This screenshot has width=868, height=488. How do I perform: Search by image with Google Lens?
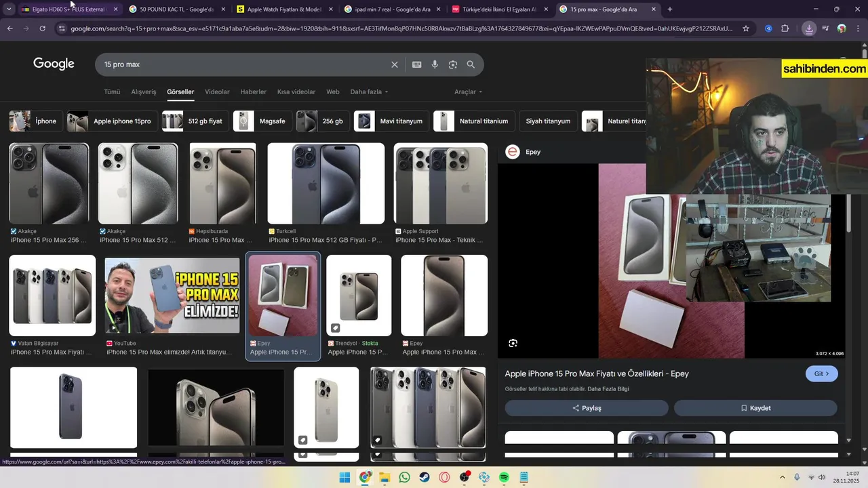[453, 64]
